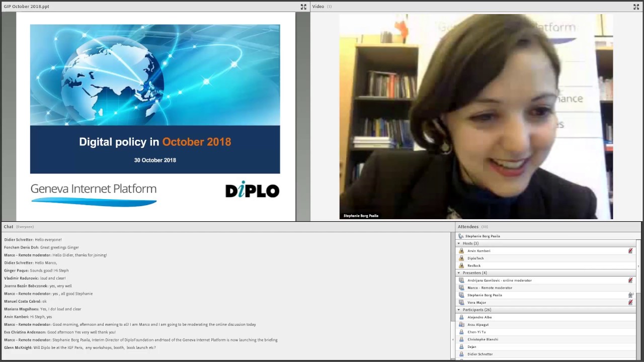Click Ginger Paque's 'Sounds good! Hi Steph' message
This screenshot has height=362, width=644.
pos(36,270)
